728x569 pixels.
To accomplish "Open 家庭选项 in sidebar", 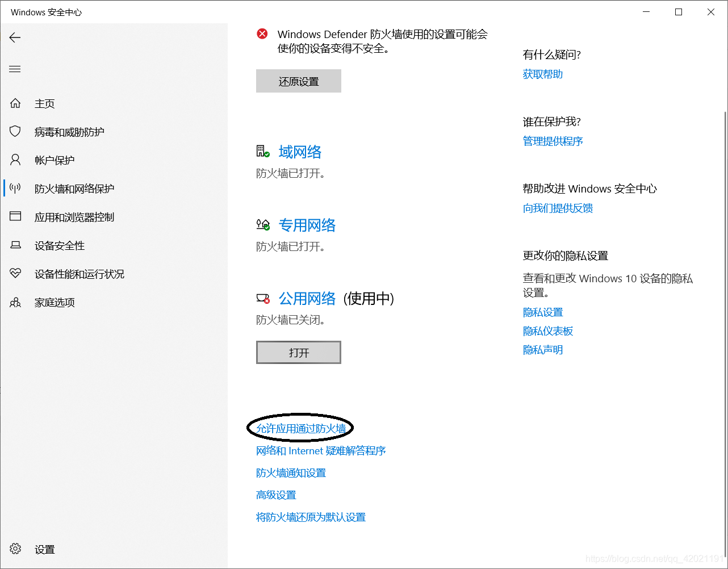I will click(x=55, y=302).
